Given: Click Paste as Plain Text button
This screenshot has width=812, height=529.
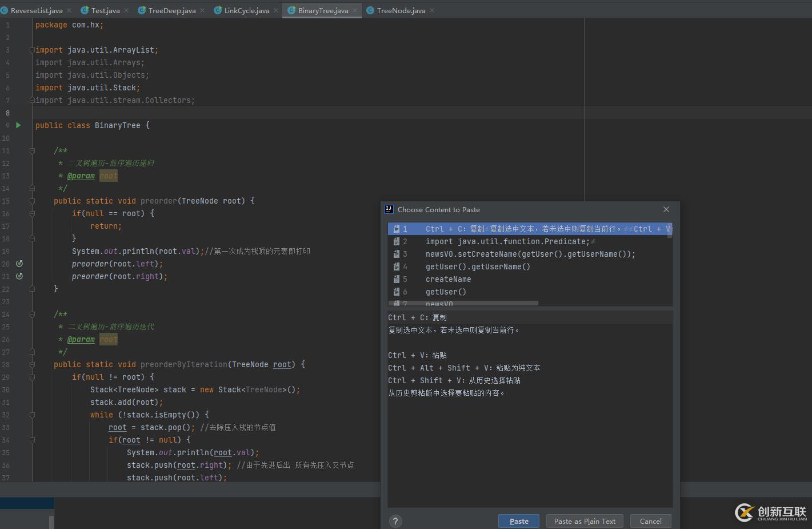Looking at the screenshot, I should point(585,521).
